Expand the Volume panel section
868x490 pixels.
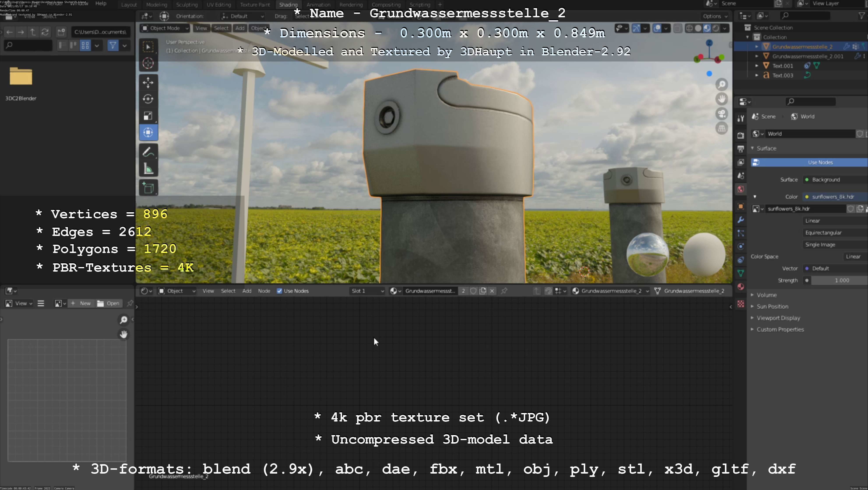766,295
